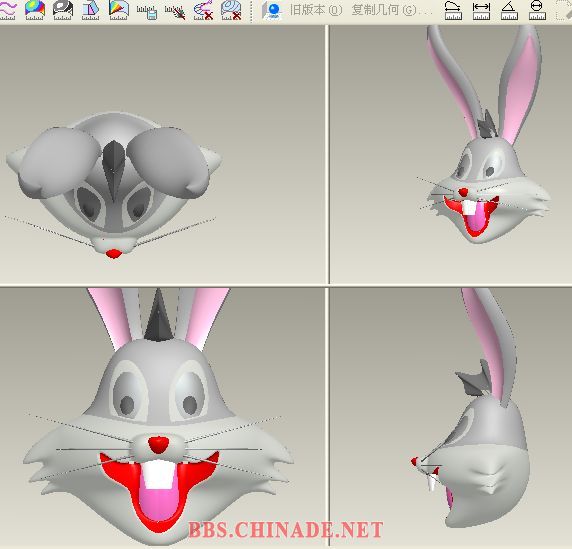Open the curve curvature analysis tool
The image size is (572, 549).
(x=7, y=9)
